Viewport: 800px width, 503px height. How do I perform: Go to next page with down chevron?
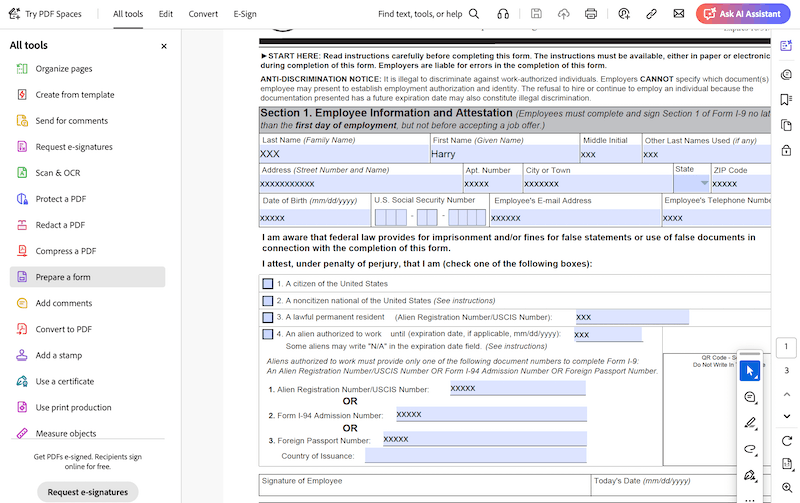pos(787,416)
